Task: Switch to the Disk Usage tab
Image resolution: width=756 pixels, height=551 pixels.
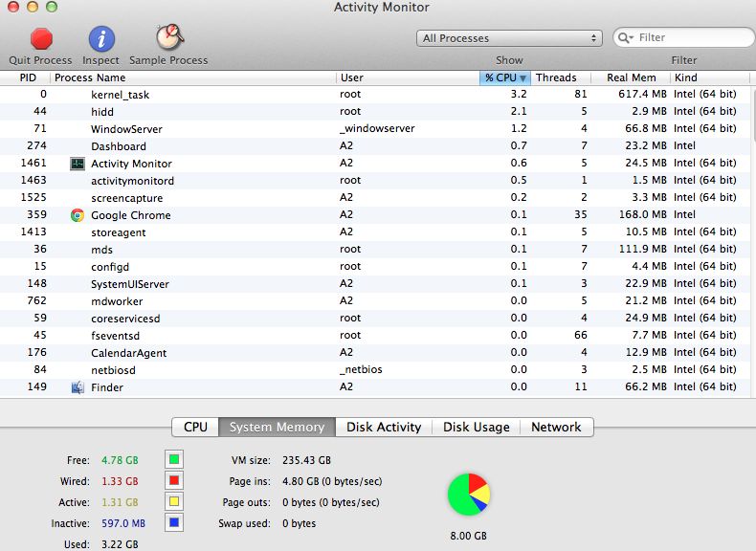Action: [x=477, y=427]
